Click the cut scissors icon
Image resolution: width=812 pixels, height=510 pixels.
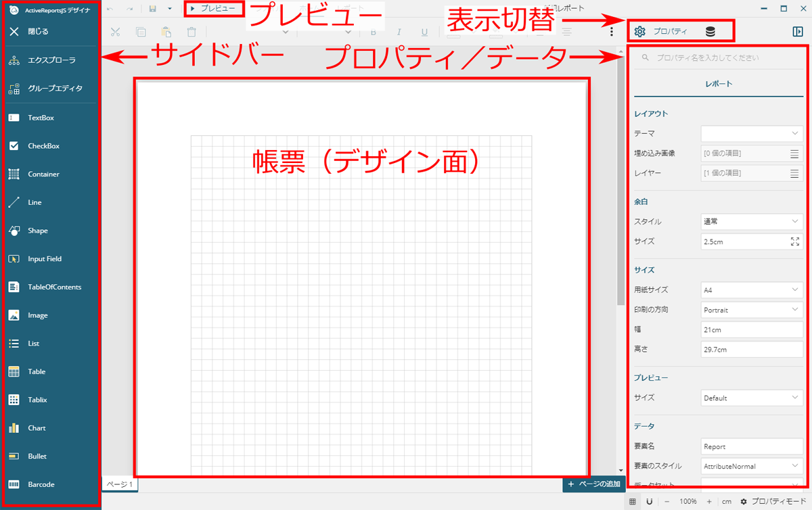pyautogui.click(x=115, y=32)
